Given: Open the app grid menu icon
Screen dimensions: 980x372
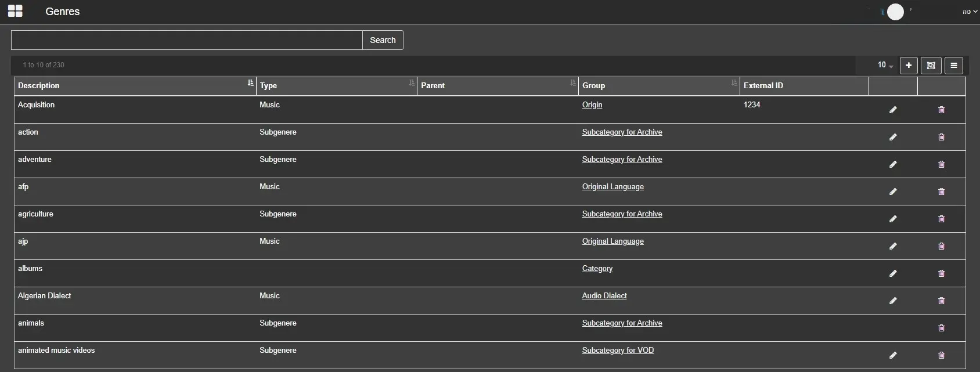Looking at the screenshot, I should click(x=15, y=11).
